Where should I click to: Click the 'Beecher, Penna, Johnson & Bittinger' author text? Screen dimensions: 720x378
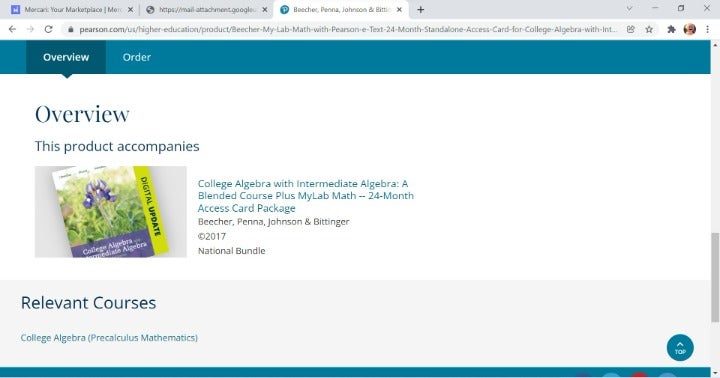tap(274, 221)
